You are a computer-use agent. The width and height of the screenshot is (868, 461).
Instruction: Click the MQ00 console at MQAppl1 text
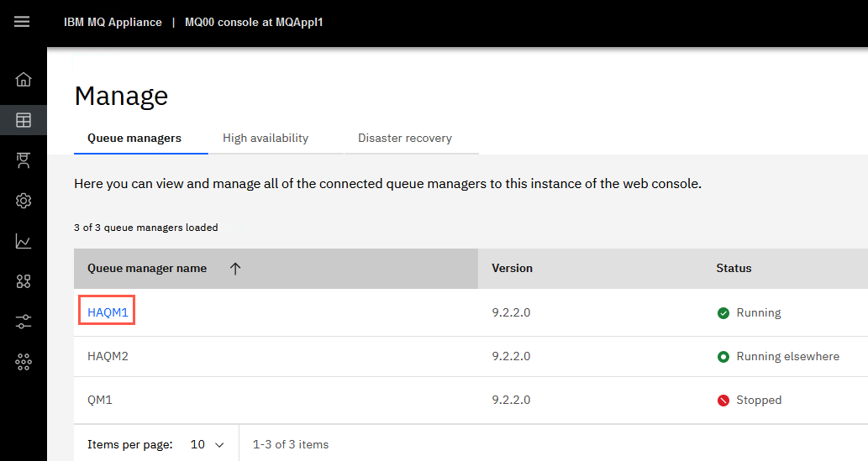(254, 22)
